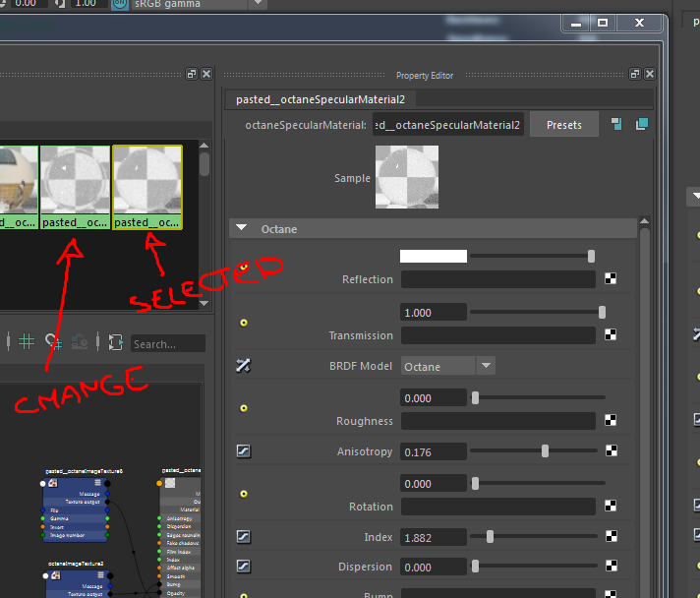The height and width of the screenshot is (598, 700).
Task: Click the curve icon beside Dispersion
Action: 243,567
